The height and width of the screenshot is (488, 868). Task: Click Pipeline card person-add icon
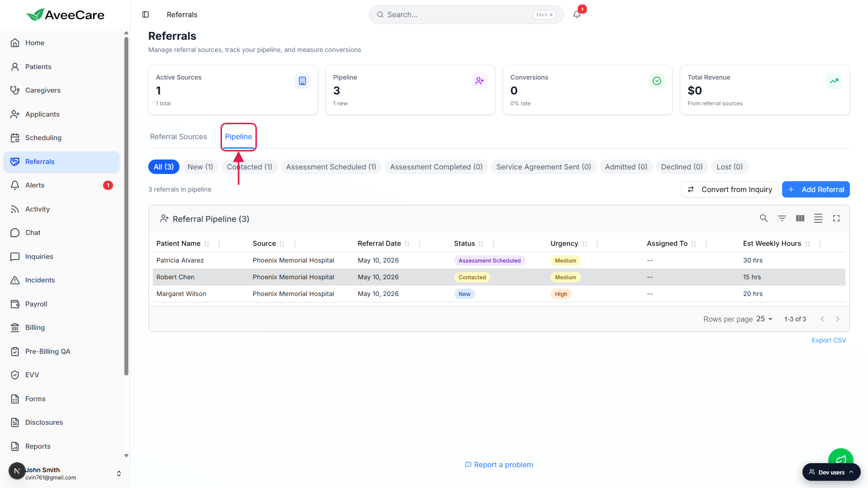[x=480, y=81]
